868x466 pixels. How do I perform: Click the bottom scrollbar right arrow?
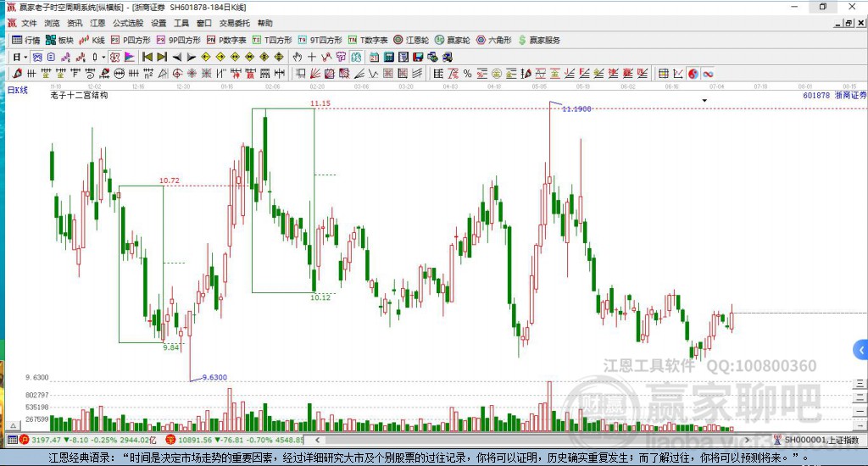point(747,440)
